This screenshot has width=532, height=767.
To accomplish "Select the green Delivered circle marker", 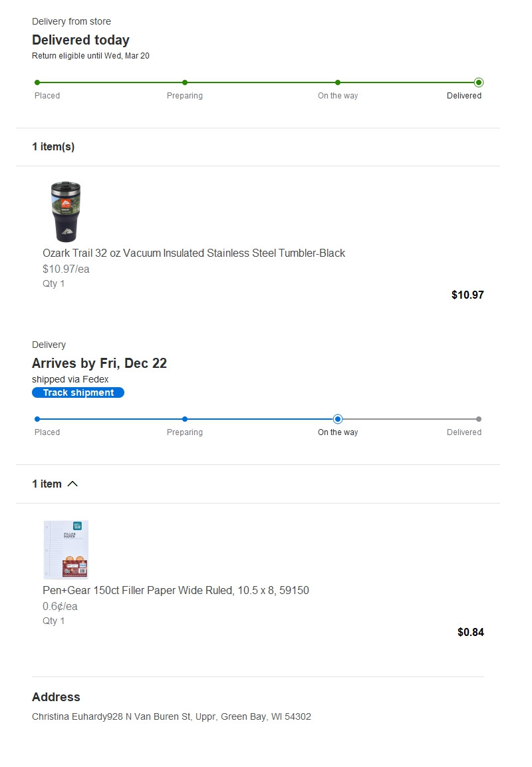I will click(x=479, y=82).
